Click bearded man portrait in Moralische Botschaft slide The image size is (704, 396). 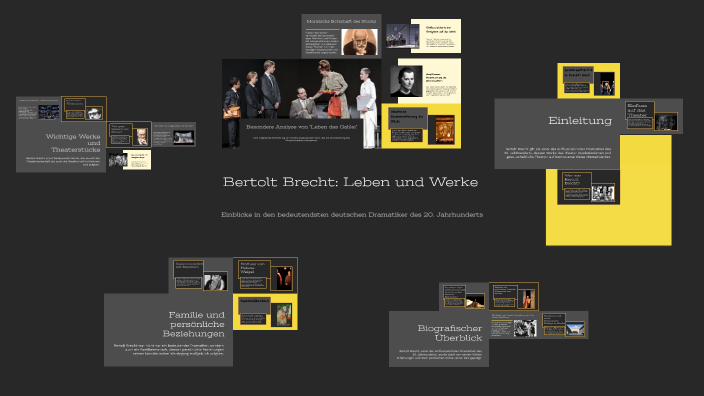tap(359, 42)
